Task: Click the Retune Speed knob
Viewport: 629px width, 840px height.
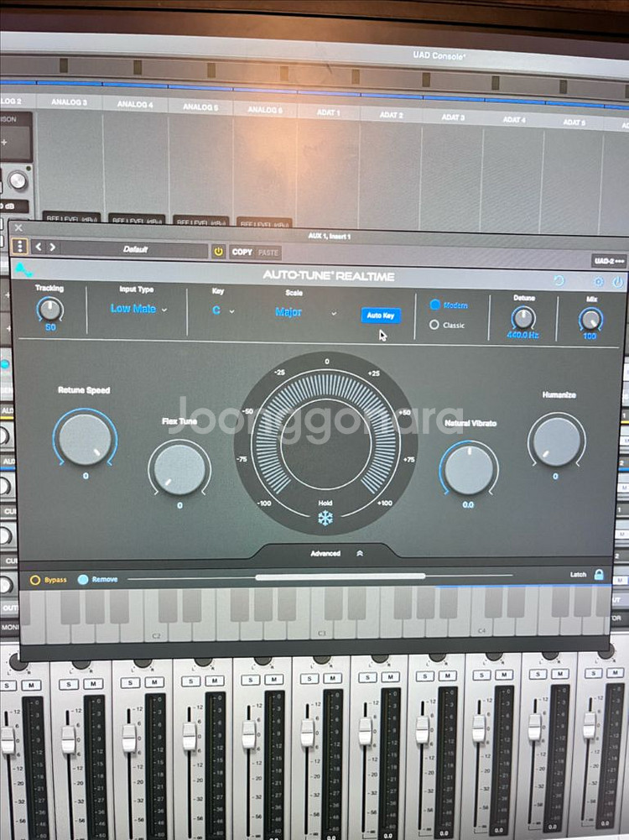Action: [x=85, y=438]
